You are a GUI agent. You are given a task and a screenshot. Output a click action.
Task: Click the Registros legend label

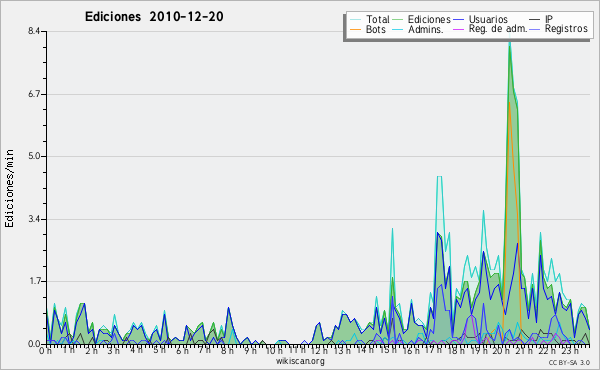[x=566, y=29]
